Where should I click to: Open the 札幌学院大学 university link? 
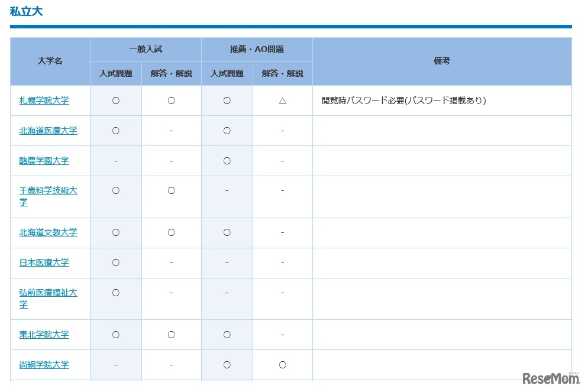coord(44,101)
